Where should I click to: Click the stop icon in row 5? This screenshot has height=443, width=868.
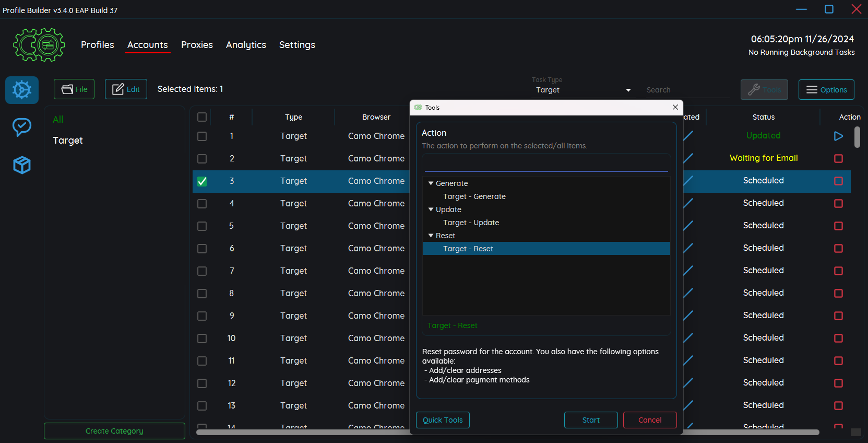pyautogui.click(x=838, y=226)
